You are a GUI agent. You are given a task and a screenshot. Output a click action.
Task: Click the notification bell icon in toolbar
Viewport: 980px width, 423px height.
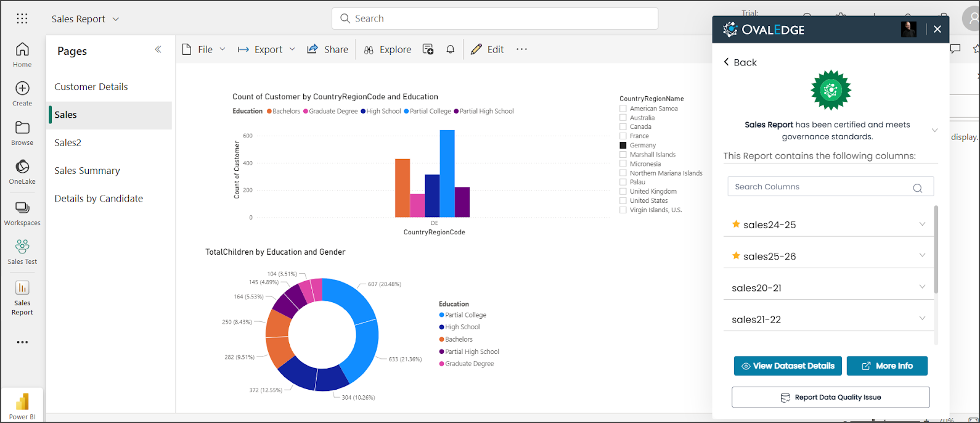tap(451, 49)
